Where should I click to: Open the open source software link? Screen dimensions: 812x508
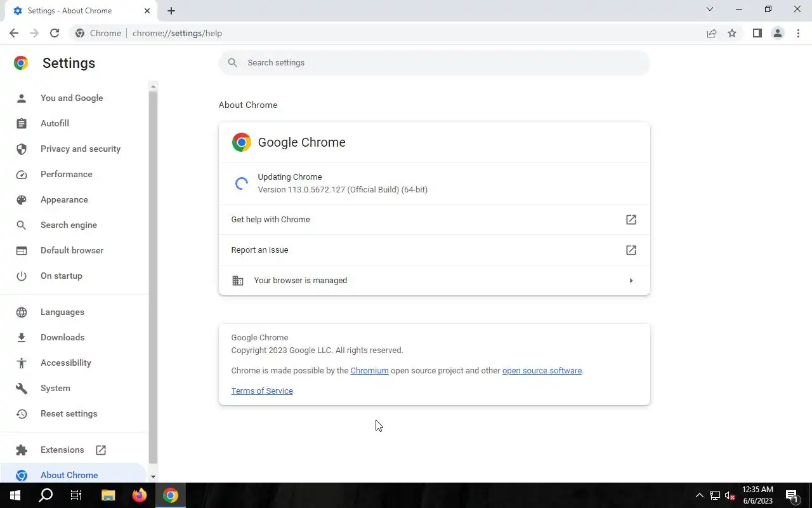tap(542, 370)
